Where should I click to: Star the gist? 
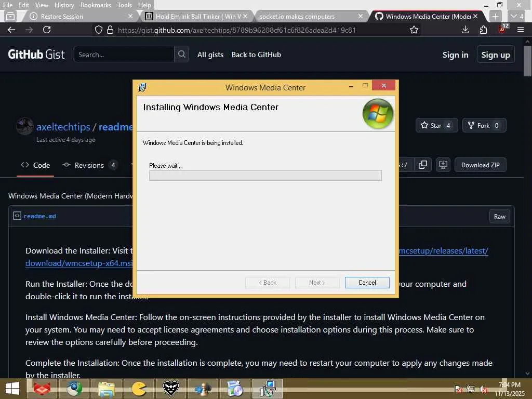(436, 125)
